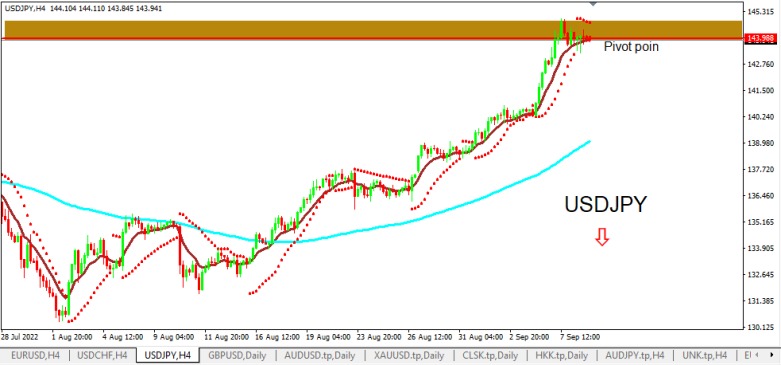Switch to the GBPUSD,Daily chart tab
Screen dimensions: 781x365
pyautogui.click(x=238, y=356)
